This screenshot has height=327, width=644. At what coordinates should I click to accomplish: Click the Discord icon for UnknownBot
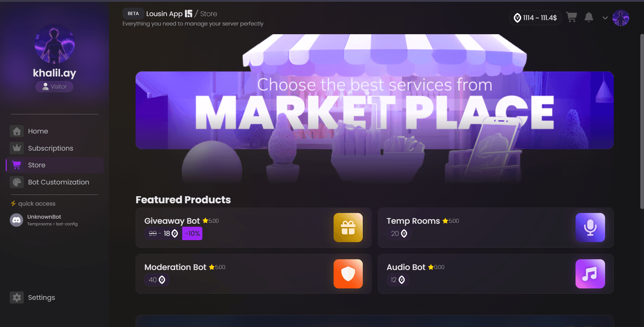(16, 220)
